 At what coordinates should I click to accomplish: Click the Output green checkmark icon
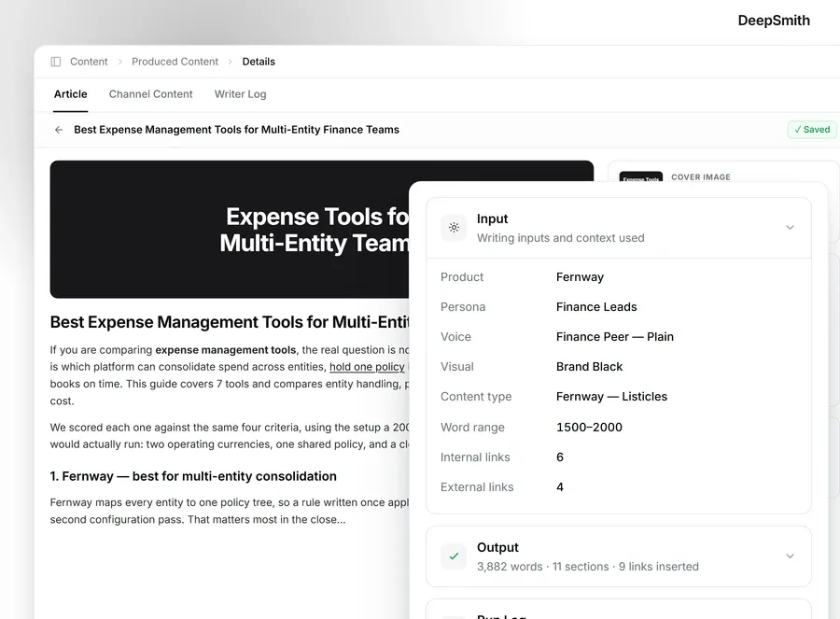click(x=454, y=556)
